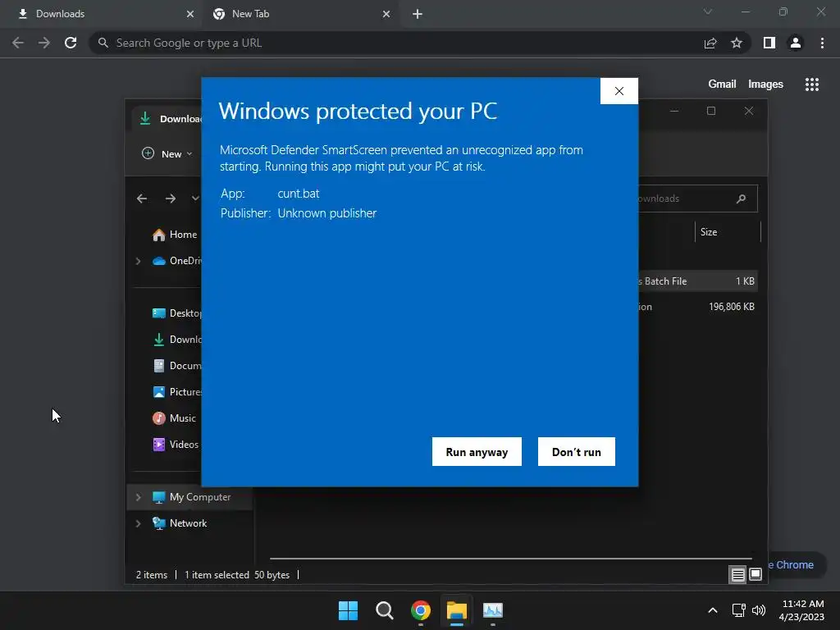Focus the Chrome address bar
Viewport: 840px width, 630px height.
tap(396, 43)
